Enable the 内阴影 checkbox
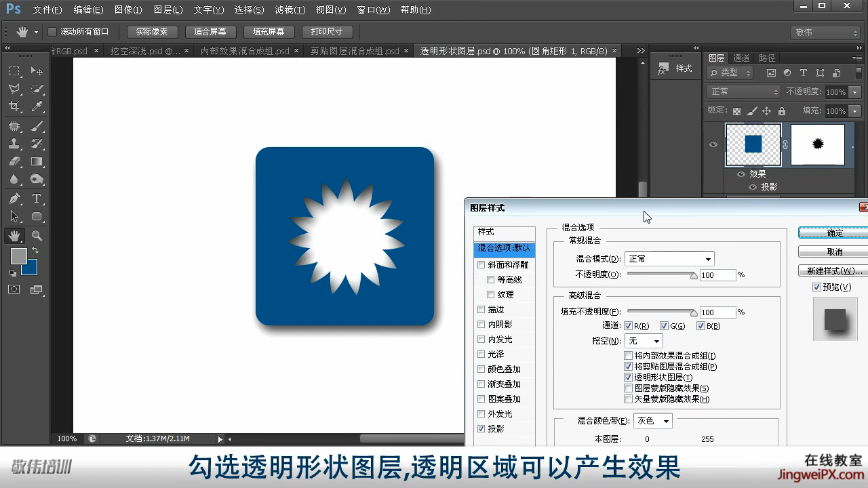 (x=481, y=325)
